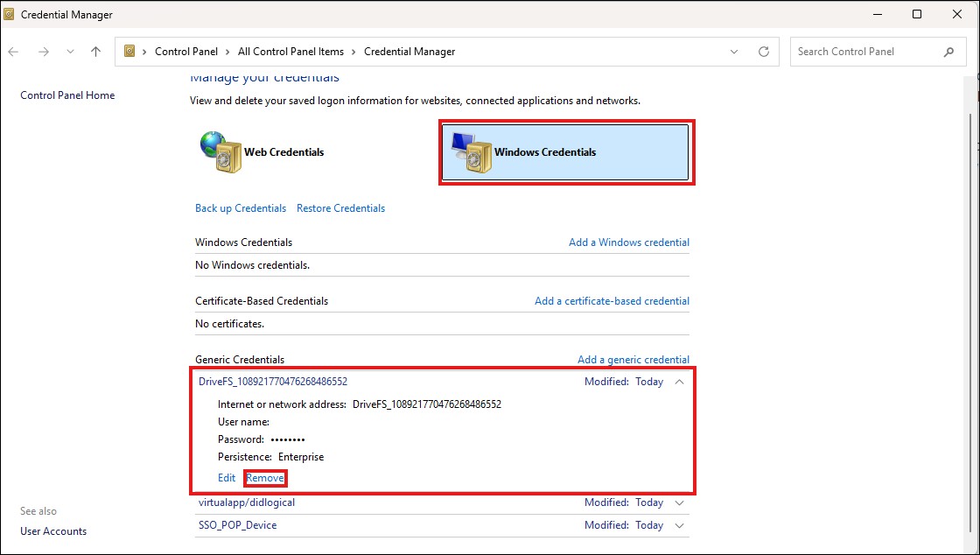This screenshot has height=555, width=980.
Task: Expand the SSO_POP_Device credential
Action: click(x=680, y=526)
